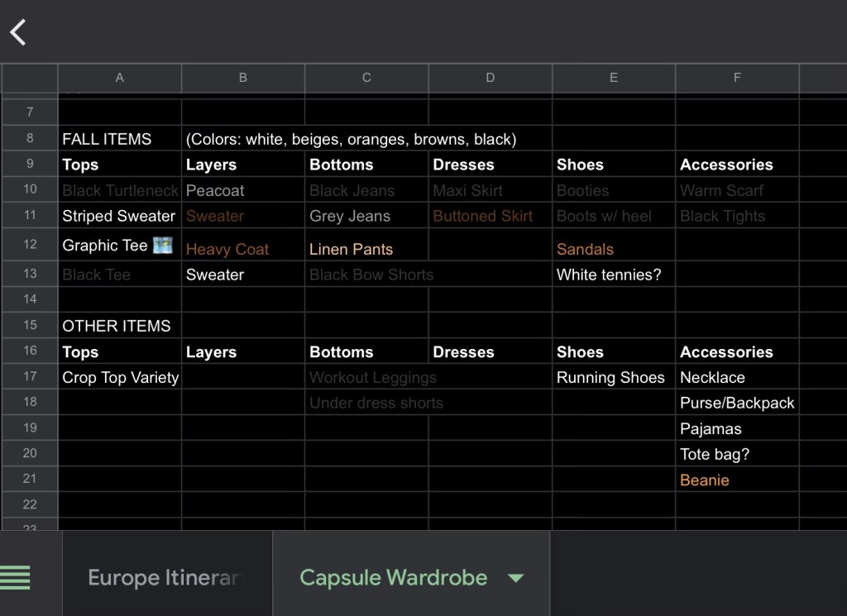Select column F header
Image resolution: width=847 pixels, height=616 pixels.
pyautogui.click(x=736, y=78)
